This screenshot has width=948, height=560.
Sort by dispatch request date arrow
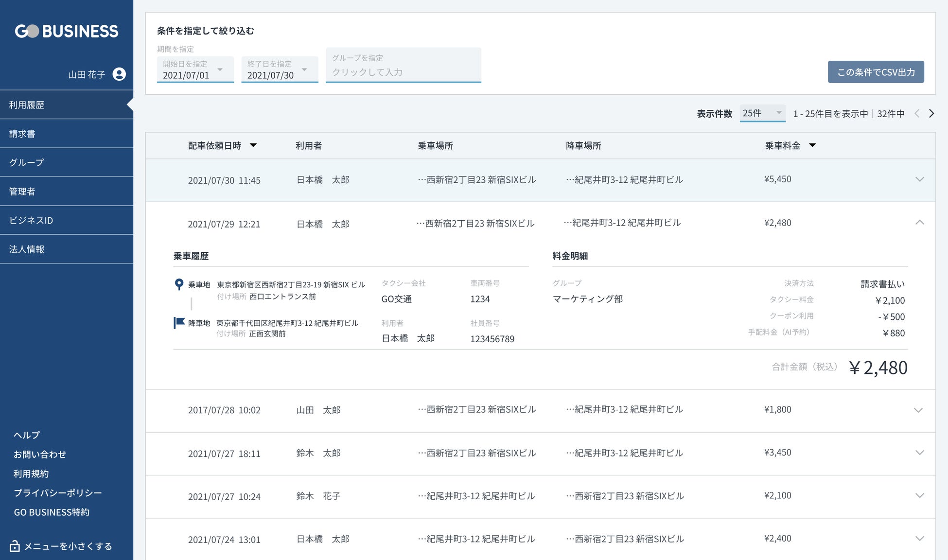click(253, 145)
